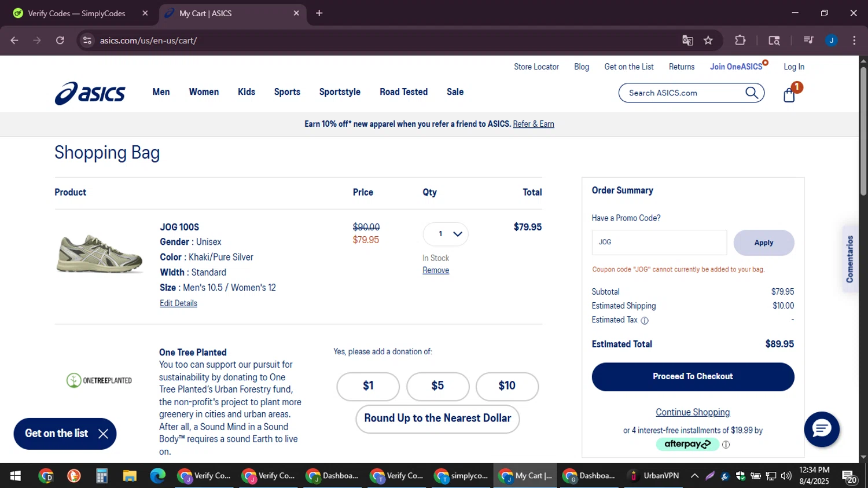
Task: Open the notification center icon
Action: point(849,476)
